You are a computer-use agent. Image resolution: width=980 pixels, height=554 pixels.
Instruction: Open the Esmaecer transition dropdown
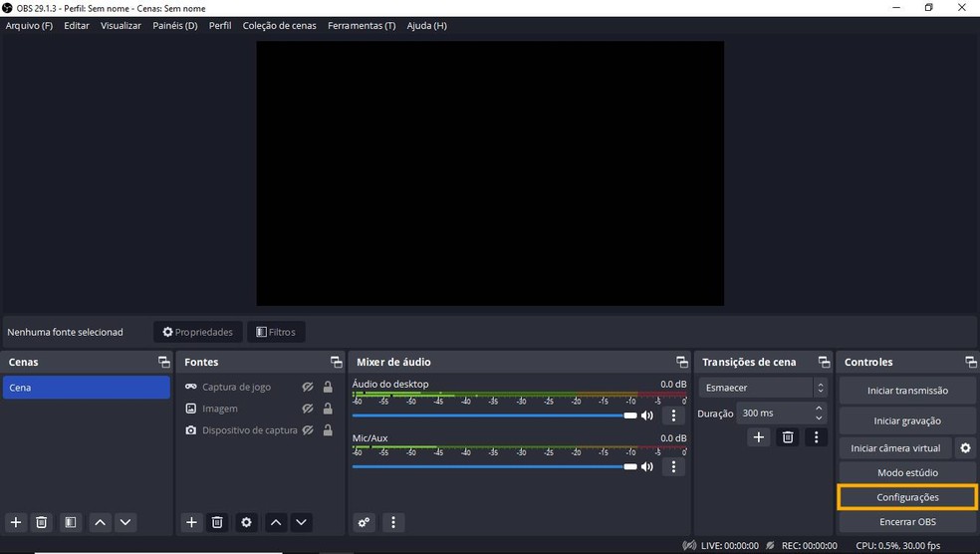[x=763, y=388]
